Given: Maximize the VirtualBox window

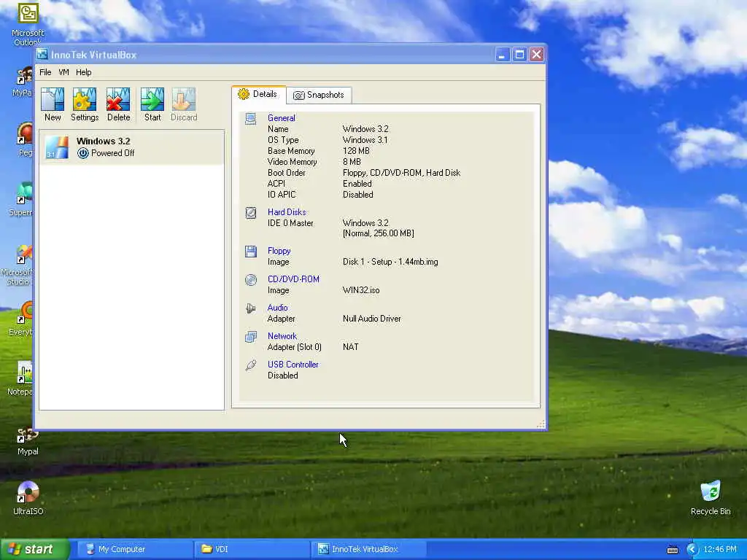Looking at the screenshot, I should point(519,55).
